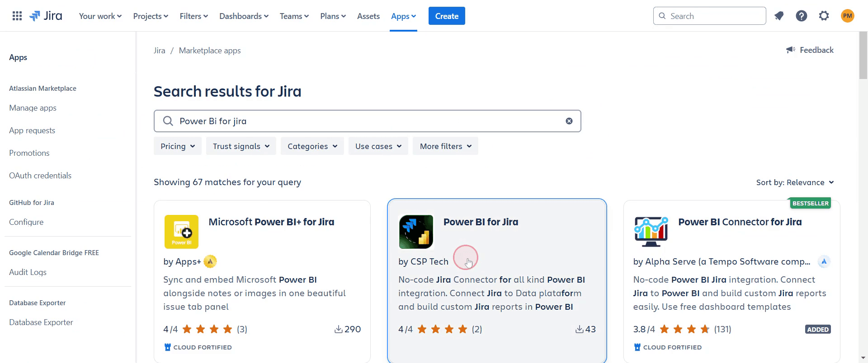The height and width of the screenshot is (363, 868).
Task: Click the Power BI for Jira app logo
Action: click(416, 232)
